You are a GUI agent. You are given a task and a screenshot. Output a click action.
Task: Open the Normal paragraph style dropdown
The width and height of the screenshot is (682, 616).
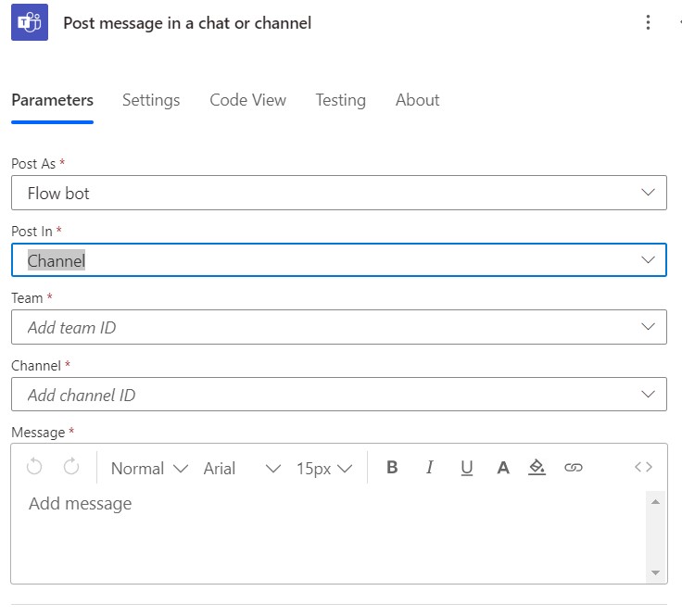click(x=149, y=468)
